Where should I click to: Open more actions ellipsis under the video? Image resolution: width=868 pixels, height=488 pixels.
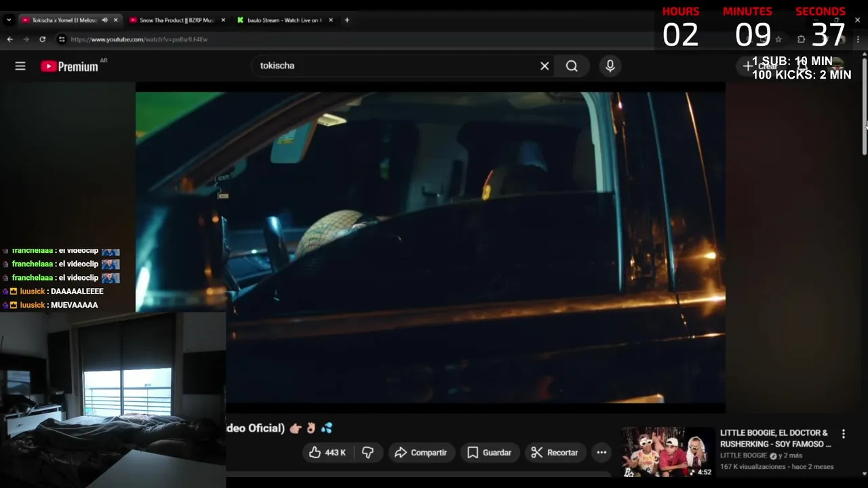click(x=601, y=452)
